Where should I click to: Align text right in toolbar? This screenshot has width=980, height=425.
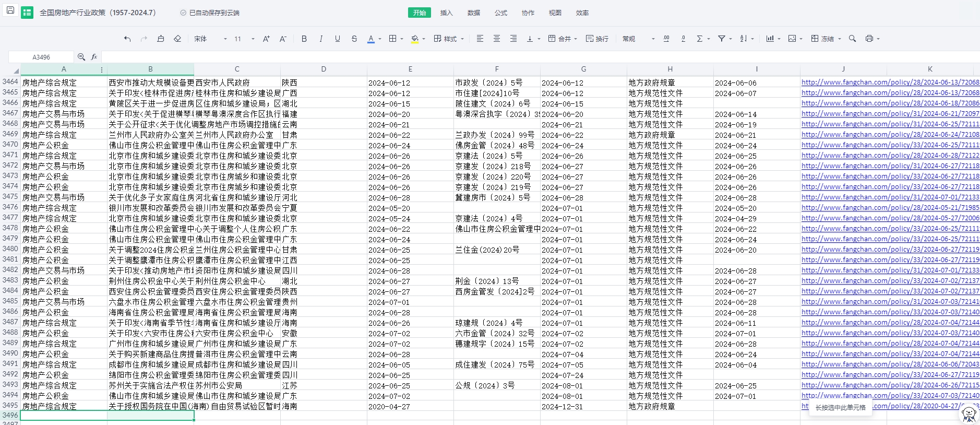(x=513, y=39)
